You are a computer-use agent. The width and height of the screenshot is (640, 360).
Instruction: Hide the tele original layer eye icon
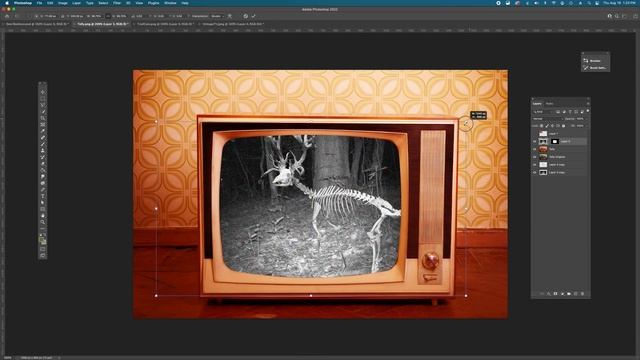click(535, 157)
